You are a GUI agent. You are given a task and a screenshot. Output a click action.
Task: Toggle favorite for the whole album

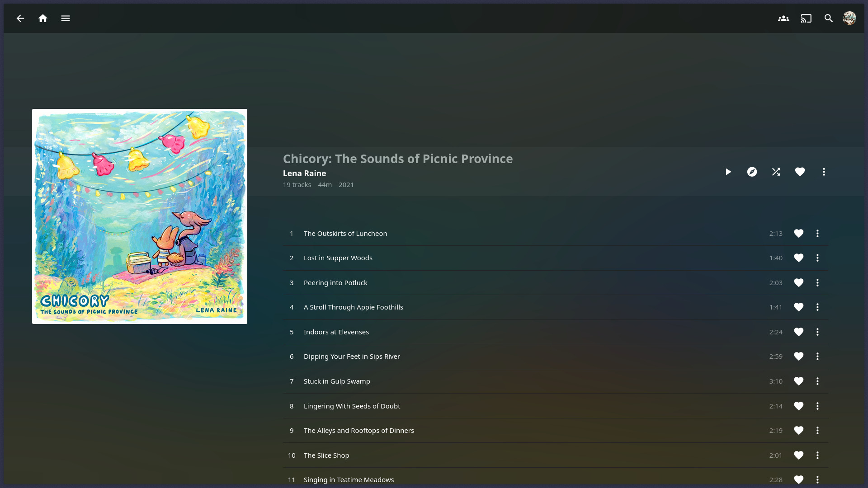coord(800,172)
